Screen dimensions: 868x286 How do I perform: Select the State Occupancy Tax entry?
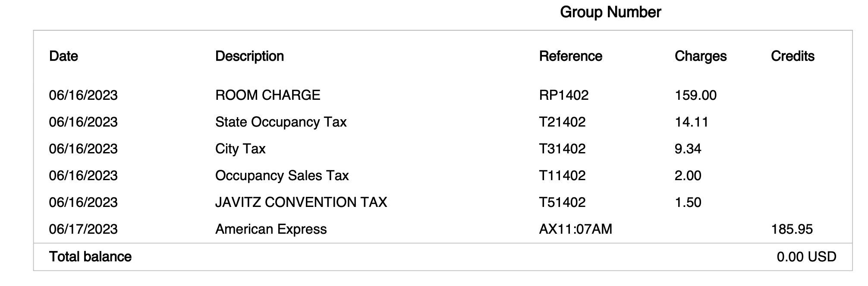pos(281,122)
